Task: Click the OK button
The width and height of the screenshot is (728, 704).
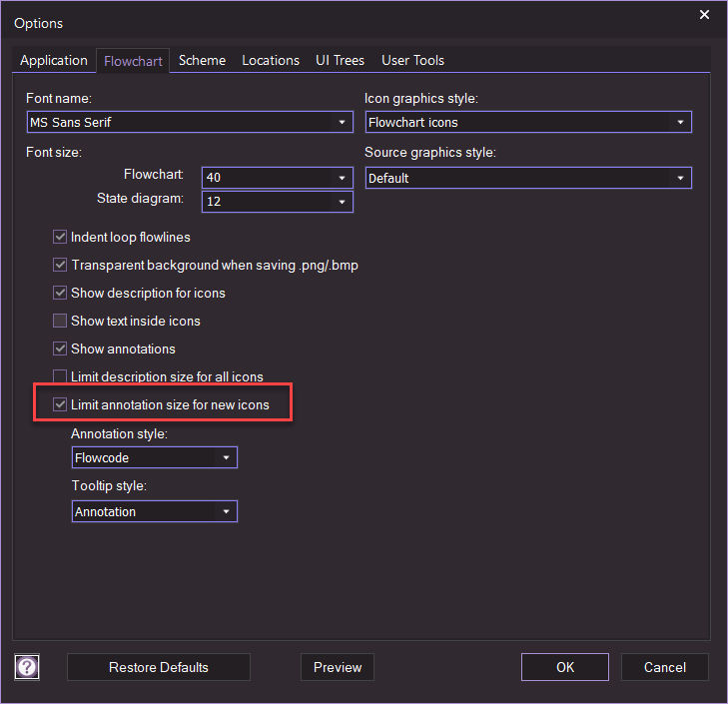Action: 564,667
